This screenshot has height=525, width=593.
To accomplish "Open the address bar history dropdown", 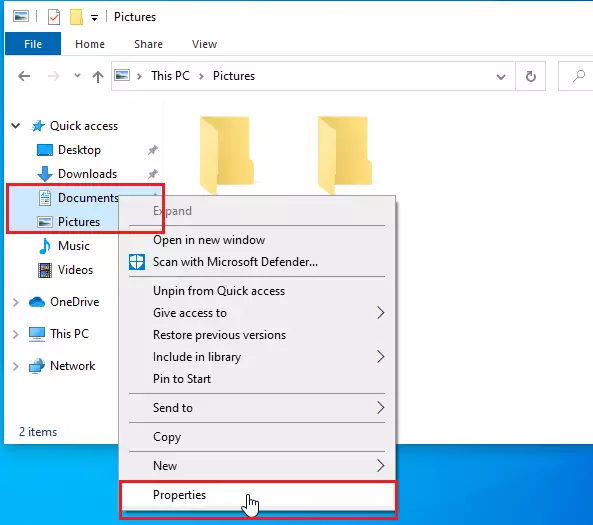I will click(x=501, y=77).
